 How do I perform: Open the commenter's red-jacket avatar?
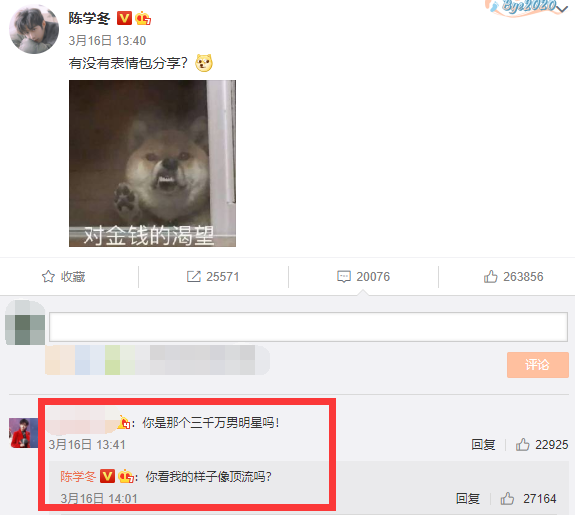pyautogui.click(x=23, y=433)
